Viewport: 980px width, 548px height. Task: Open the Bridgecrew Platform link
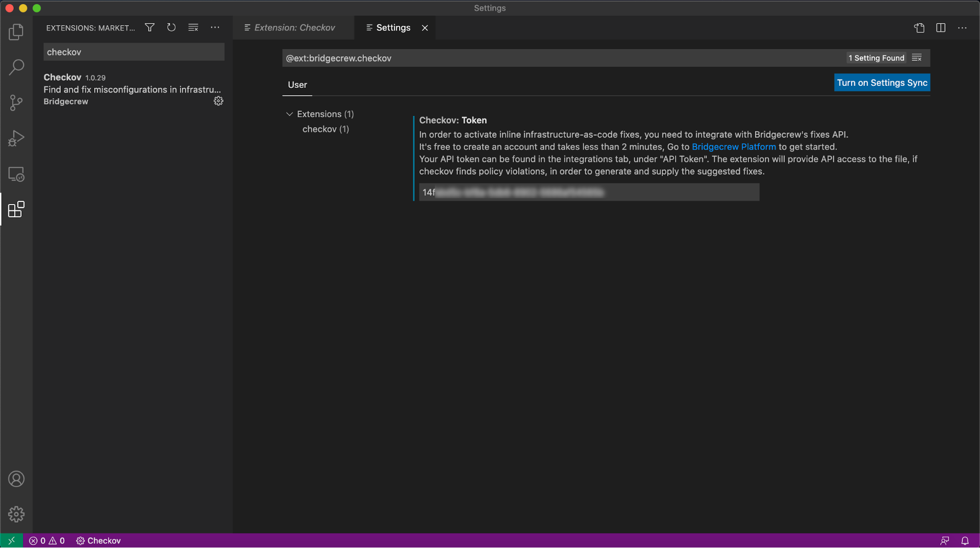coord(733,147)
